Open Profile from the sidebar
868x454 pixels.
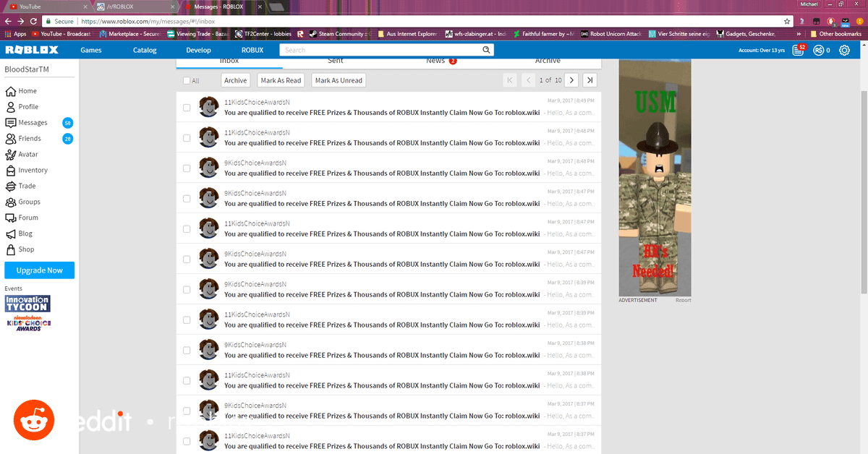[28, 107]
